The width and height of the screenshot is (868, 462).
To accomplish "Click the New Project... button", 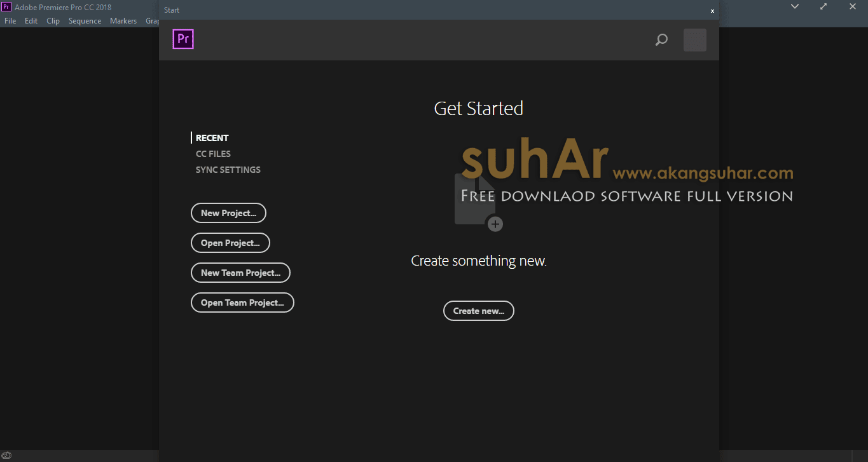I will pos(228,213).
